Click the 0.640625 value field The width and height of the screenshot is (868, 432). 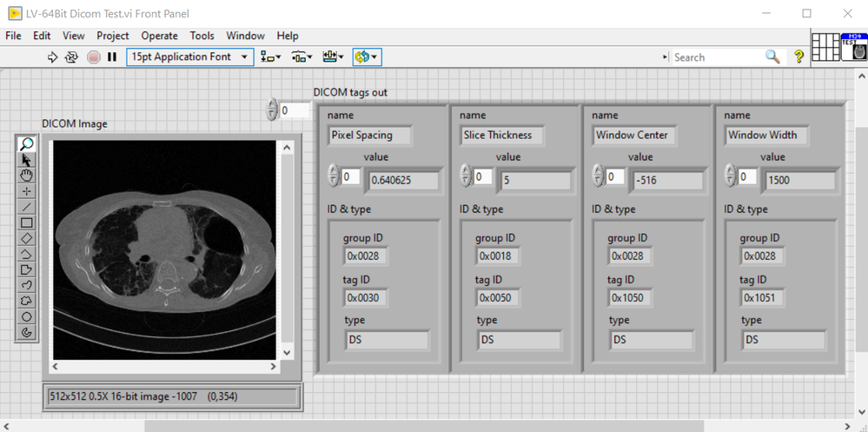click(403, 181)
